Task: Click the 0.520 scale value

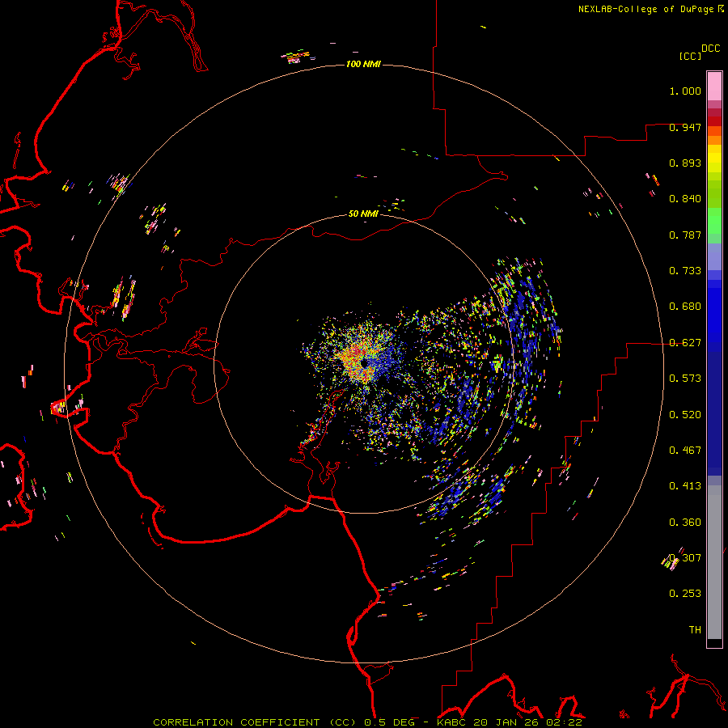Action: [685, 415]
